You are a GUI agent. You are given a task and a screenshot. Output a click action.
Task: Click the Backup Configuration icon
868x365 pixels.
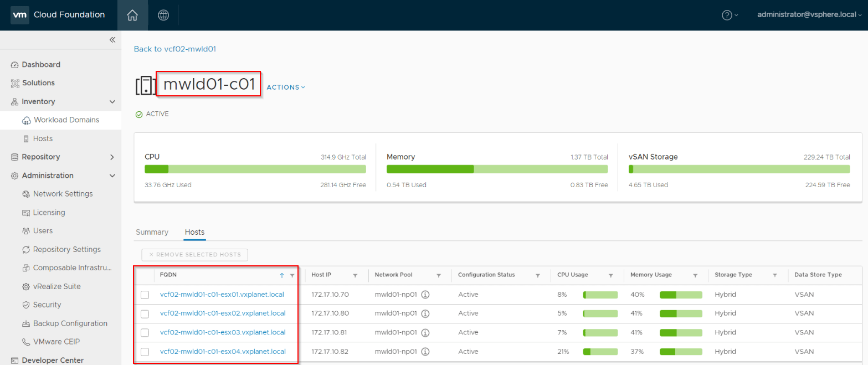click(x=26, y=323)
